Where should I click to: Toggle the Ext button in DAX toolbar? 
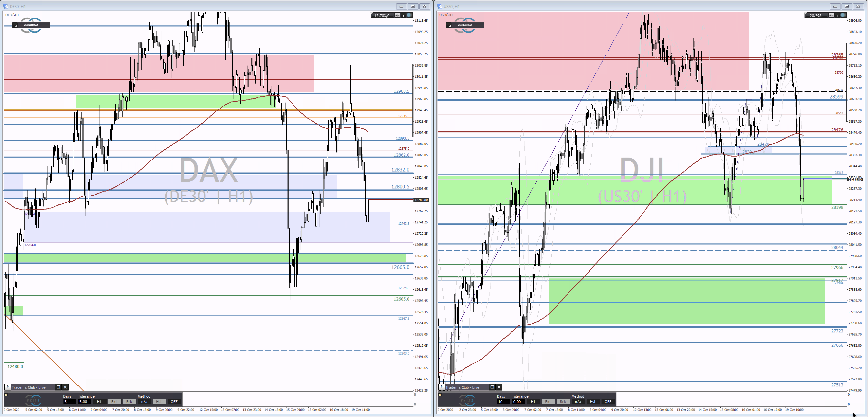coord(114,402)
